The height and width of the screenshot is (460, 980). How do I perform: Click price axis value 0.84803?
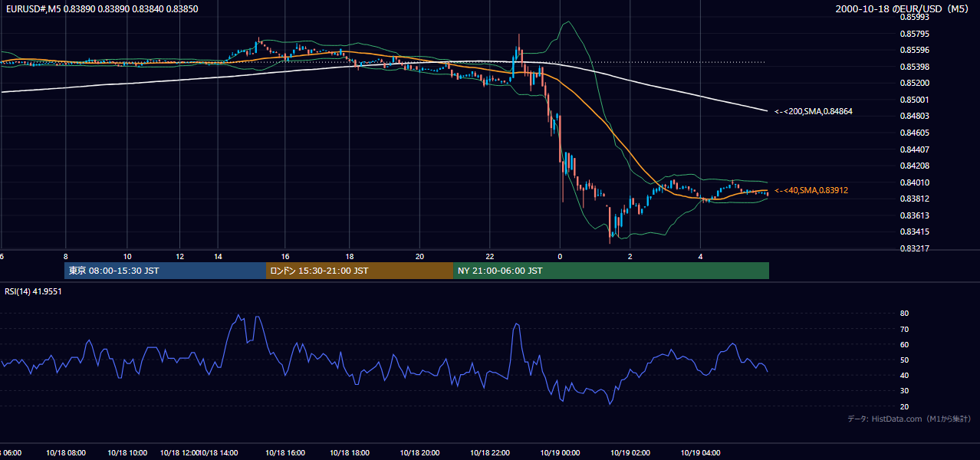click(x=914, y=116)
